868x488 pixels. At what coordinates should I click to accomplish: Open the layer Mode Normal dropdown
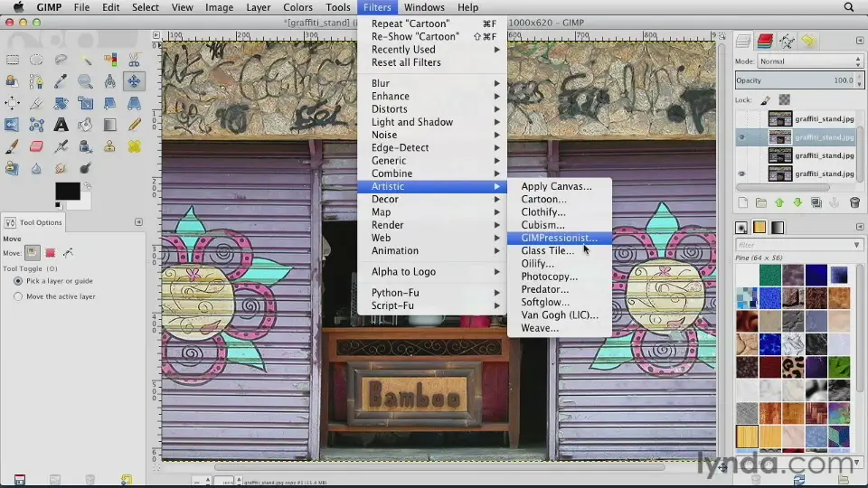pyautogui.click(x=810, y=61)
